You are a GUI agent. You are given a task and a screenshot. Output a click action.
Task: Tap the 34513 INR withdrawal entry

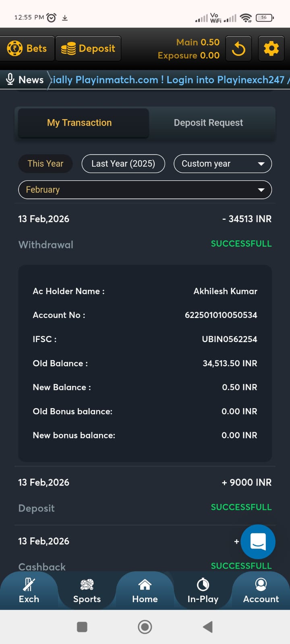click(x=145, y=231)
